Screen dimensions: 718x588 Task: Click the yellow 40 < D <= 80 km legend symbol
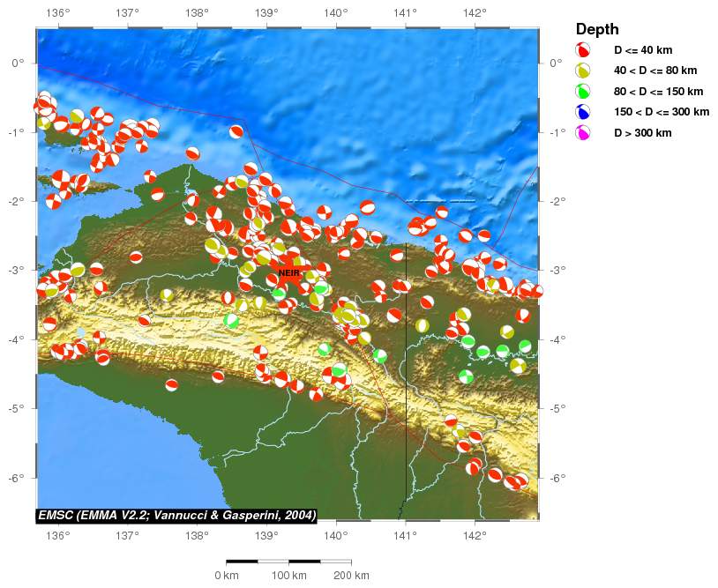[x=583, y=71]
